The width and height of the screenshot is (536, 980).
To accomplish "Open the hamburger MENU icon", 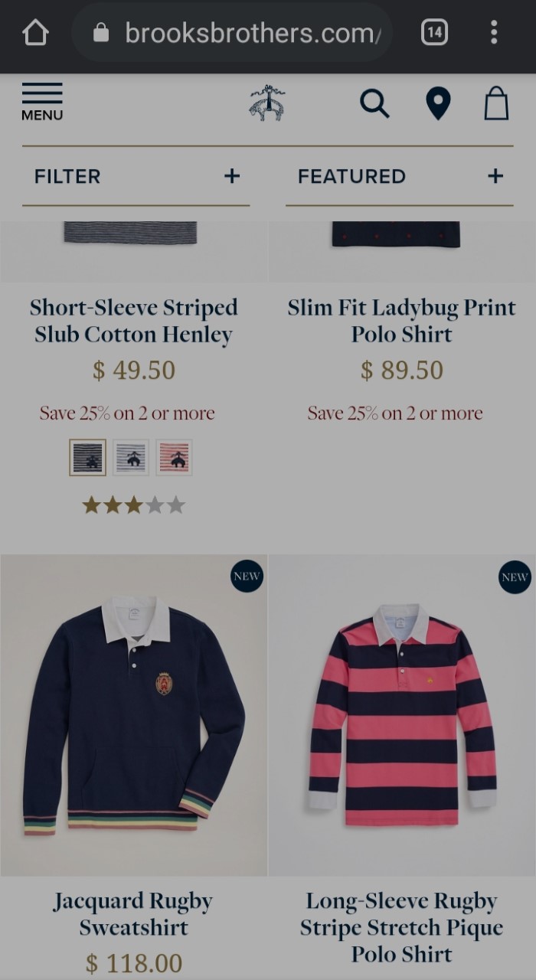I will pos(42,103).
